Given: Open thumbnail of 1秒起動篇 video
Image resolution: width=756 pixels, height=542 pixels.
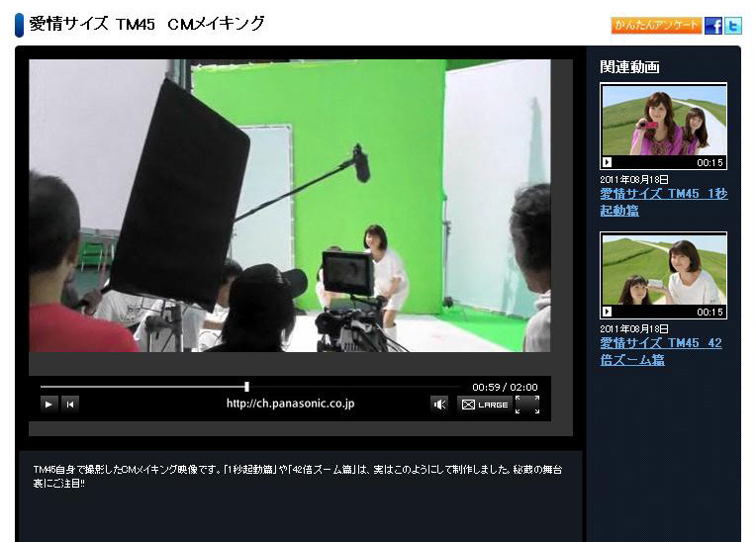Looking at the screenshot, I should (663, 127).
